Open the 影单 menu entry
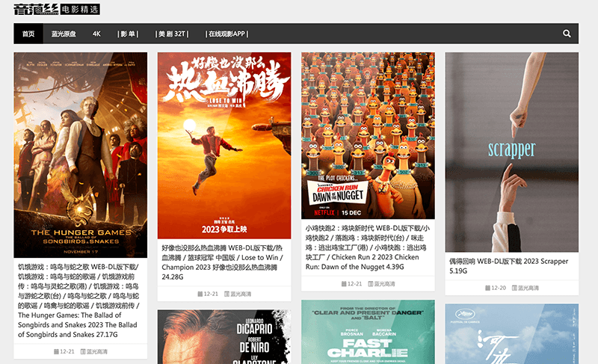 128,34
